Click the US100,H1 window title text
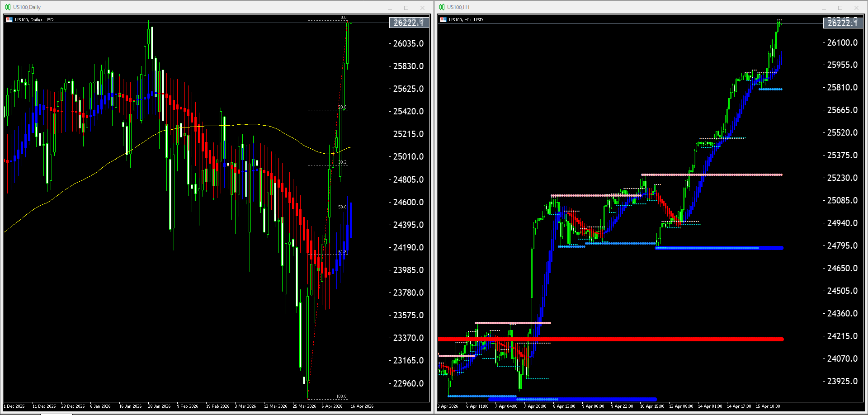Viewport: 868px width, 415px height. click(458, 7)
